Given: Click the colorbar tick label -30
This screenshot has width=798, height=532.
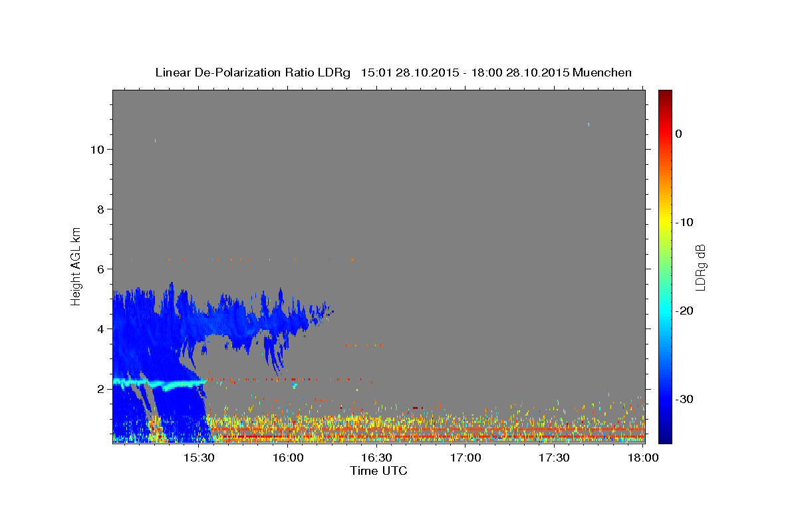Looking at the screenshot, I should click(x=684, y=399).
